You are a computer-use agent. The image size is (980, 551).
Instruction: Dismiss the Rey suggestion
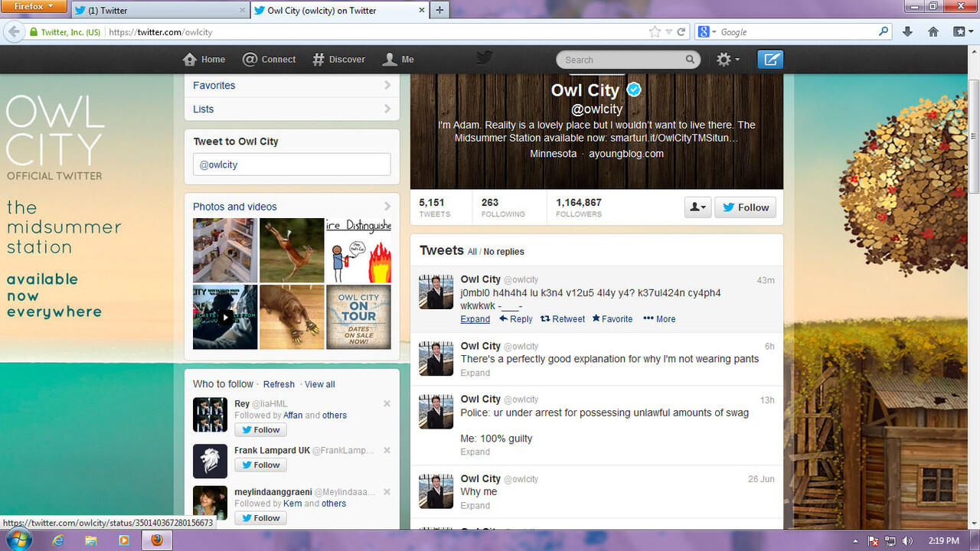tap(387, 404)
